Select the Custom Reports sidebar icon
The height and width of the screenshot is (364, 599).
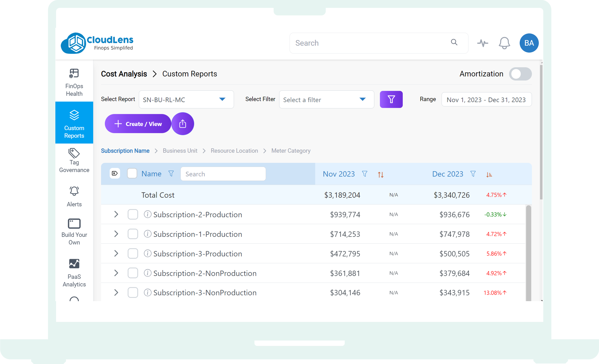tap(74, 123)
